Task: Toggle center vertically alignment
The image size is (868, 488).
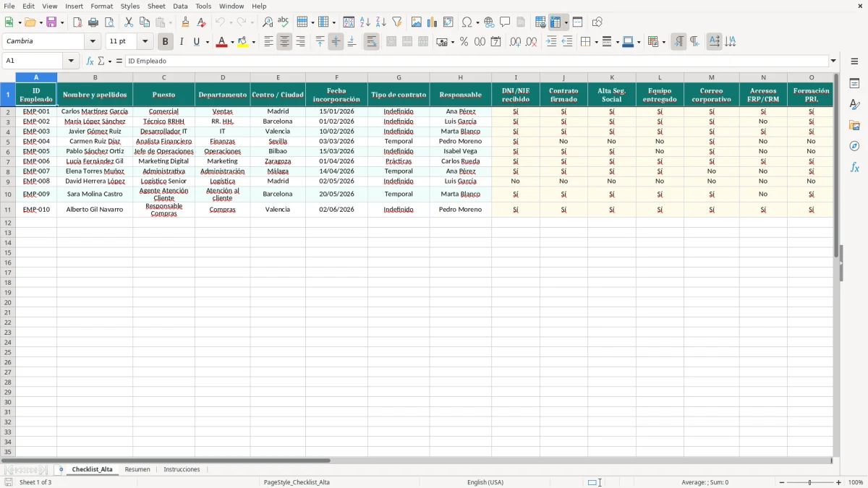Action: coord(336,42)
